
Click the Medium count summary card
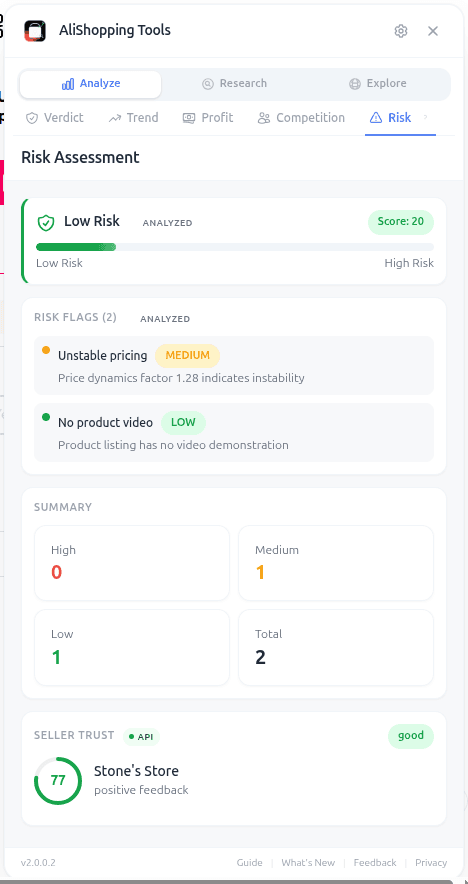(336, 563)
